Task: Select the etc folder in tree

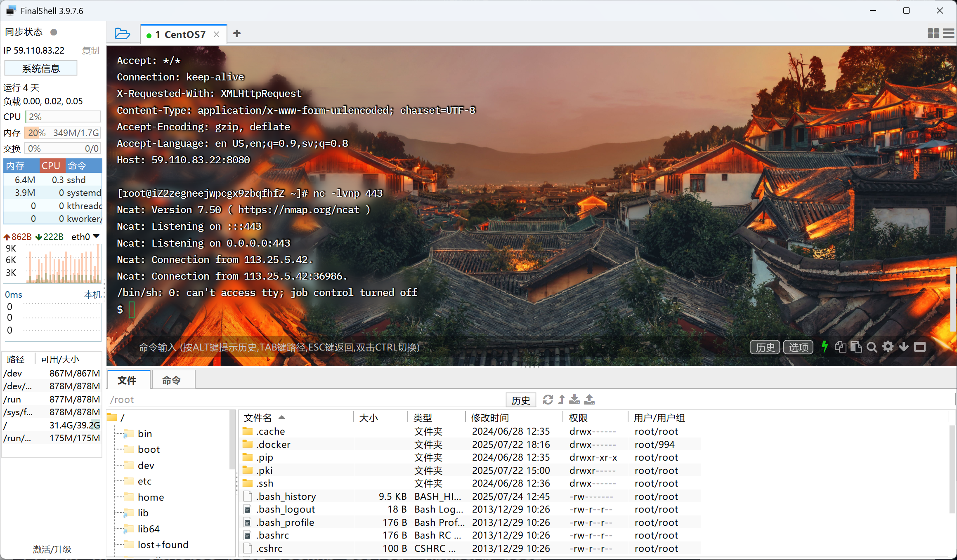Action: click(x=144, y=481)
